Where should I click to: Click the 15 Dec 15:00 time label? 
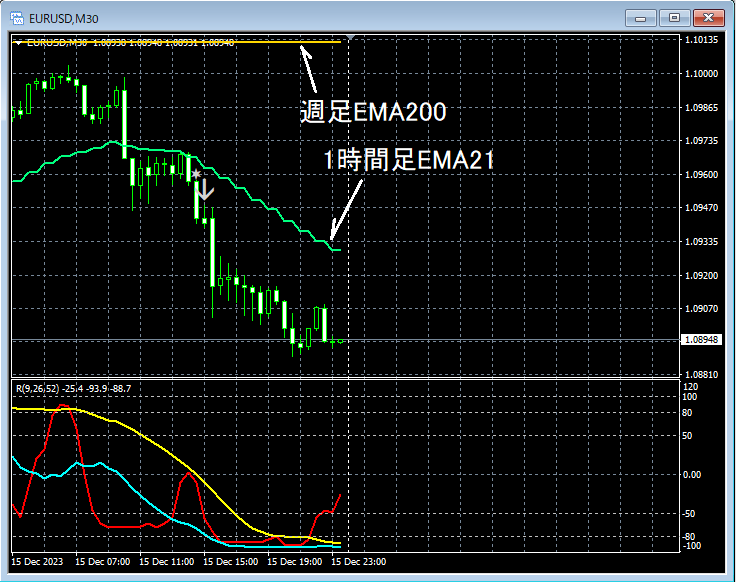coord(230,562)
